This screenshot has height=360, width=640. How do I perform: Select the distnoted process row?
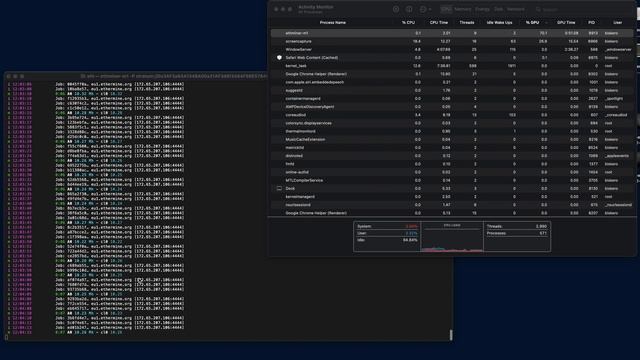pos(452,156)
